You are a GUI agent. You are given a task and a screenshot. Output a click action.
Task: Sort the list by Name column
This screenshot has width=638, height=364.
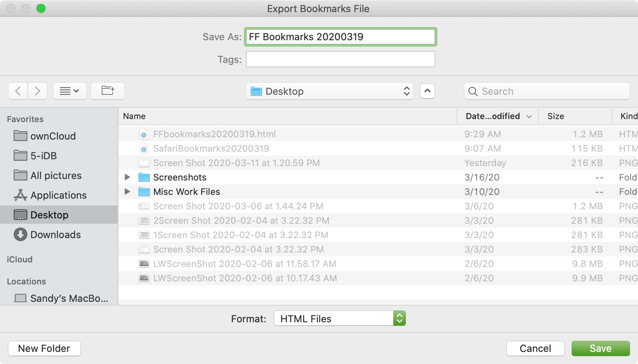134,116
